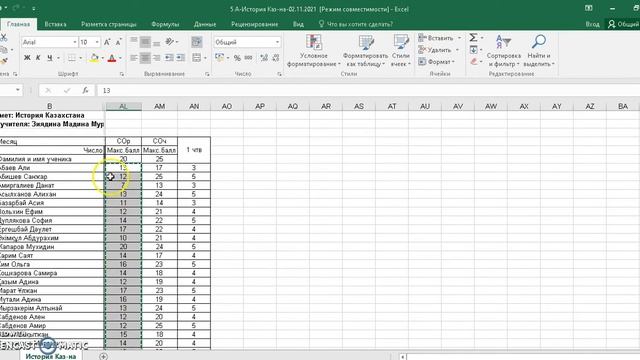Open the font color dropdown arrow

coord(120,58)
